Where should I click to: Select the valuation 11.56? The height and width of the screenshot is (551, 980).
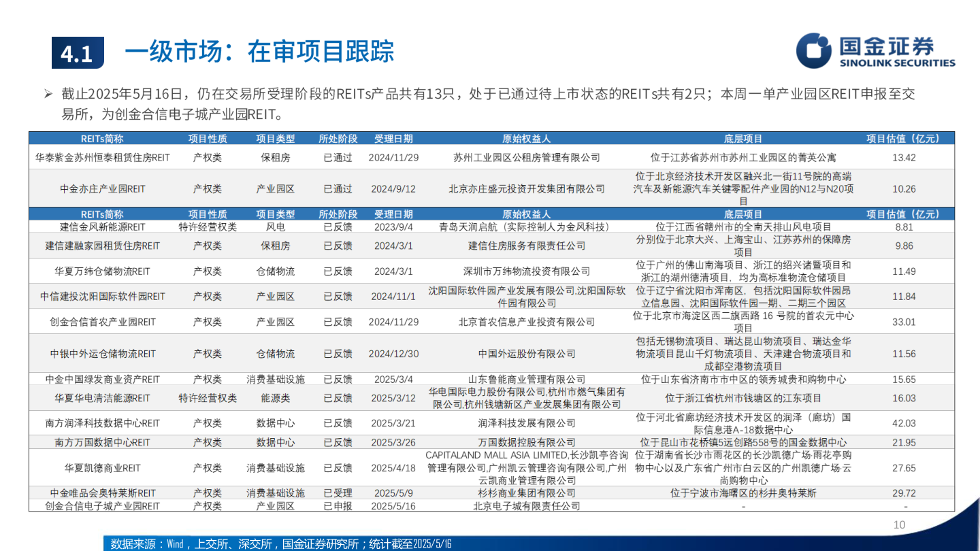pos(904,354)
